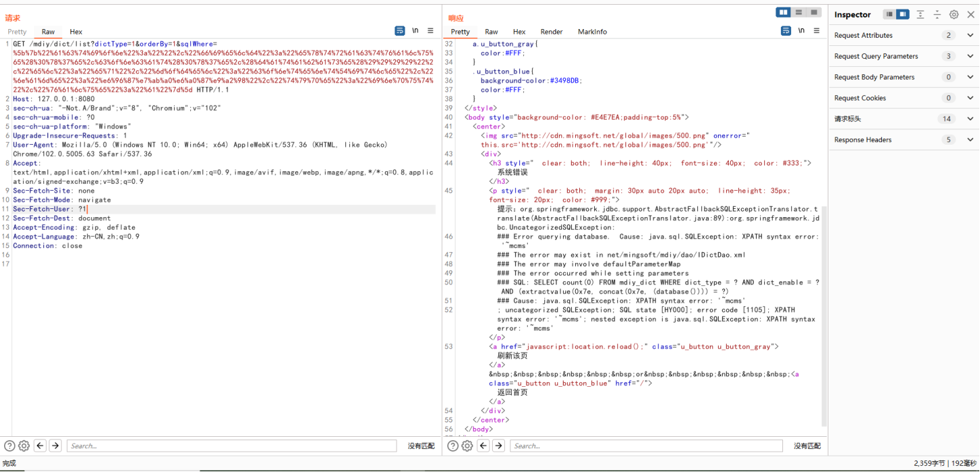
Task: Go to previous search match in response
Action: click(483, 446)
